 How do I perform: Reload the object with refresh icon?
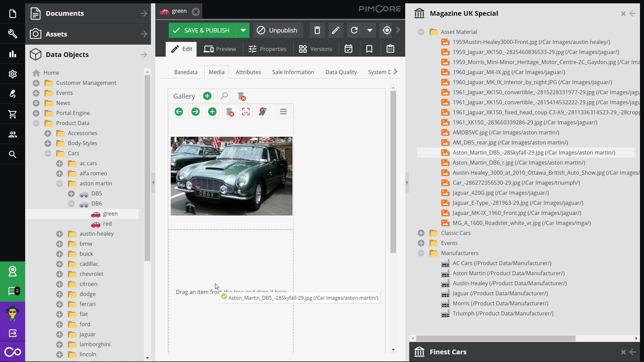pos(354,31)
